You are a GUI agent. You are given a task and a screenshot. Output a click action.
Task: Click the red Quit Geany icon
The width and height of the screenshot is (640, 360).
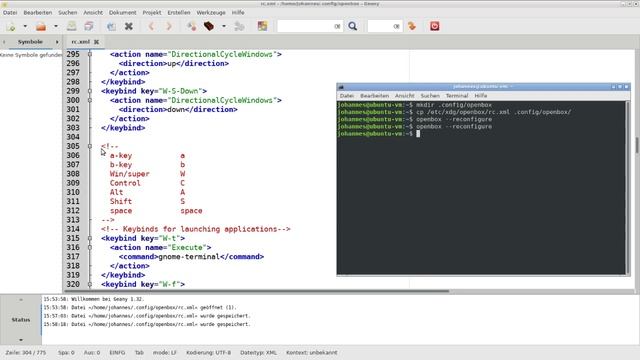coord(434,27)
